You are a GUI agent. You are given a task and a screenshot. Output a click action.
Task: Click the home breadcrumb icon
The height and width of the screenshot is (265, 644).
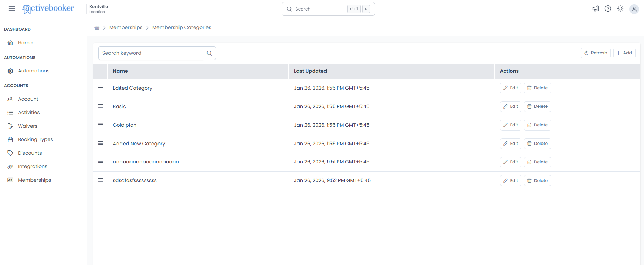97,28
